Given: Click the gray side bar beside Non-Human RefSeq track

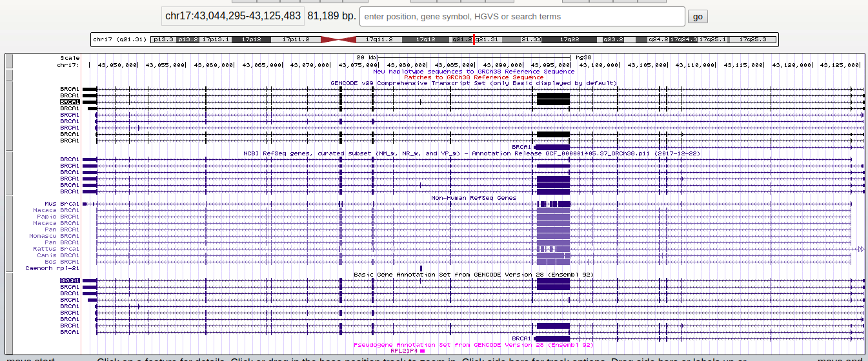Looking at the screenshot, I should [x=9, y=233].
